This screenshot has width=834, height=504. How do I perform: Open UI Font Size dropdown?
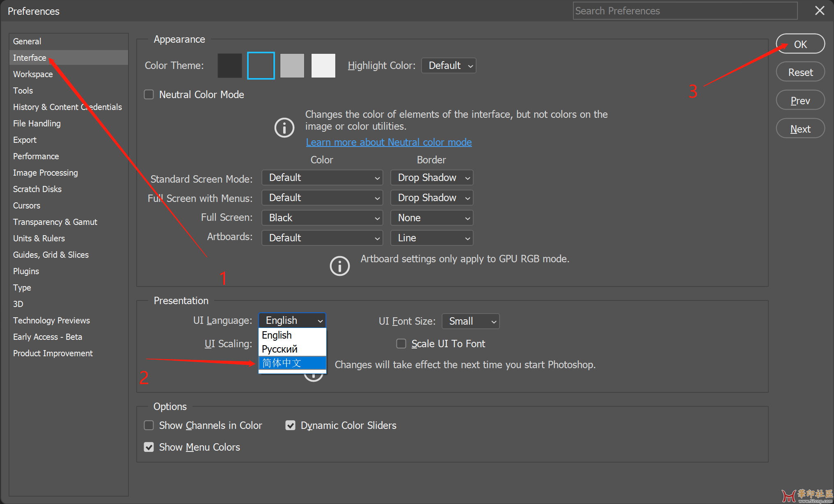tap(470, 321)
